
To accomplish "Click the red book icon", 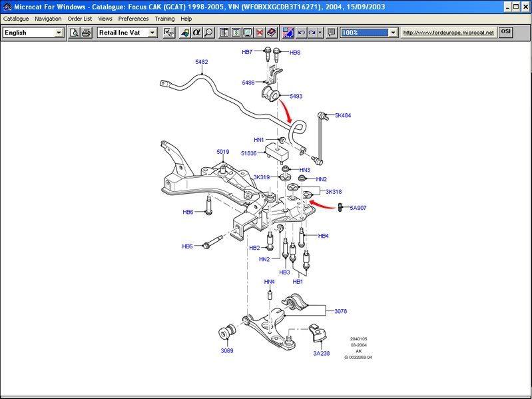I will pyautogui.click(x=270, y=33).
